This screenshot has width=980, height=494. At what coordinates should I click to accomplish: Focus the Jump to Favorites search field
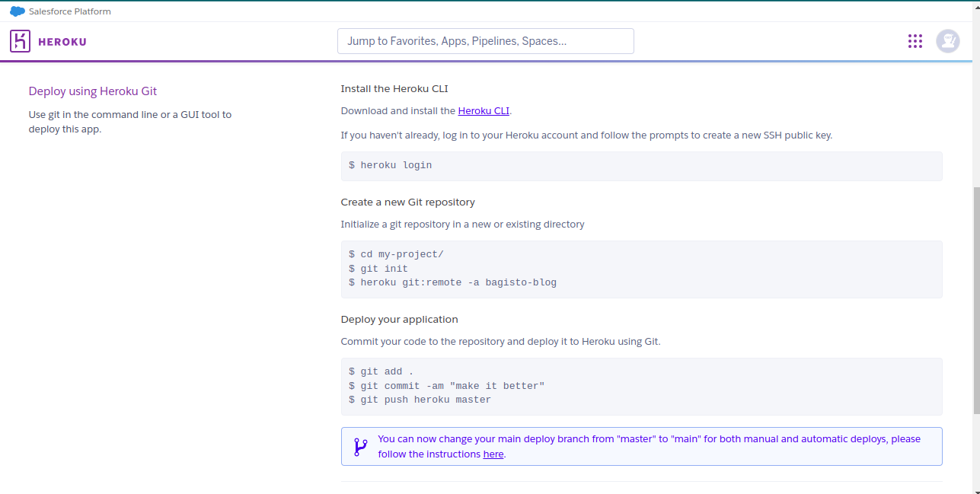pyautogui.click(x=486, y=41)
